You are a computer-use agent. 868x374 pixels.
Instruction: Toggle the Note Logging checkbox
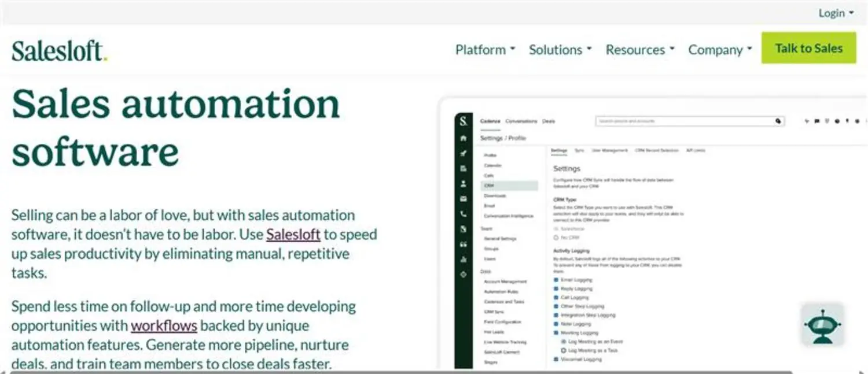(556, 324)
